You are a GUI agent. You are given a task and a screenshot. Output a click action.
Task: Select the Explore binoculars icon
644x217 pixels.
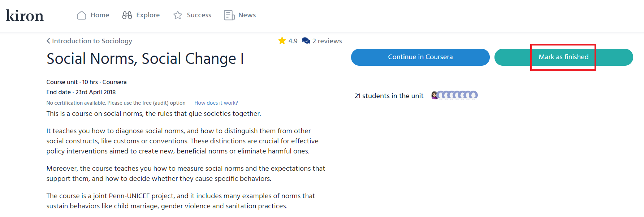coord(127,15)
